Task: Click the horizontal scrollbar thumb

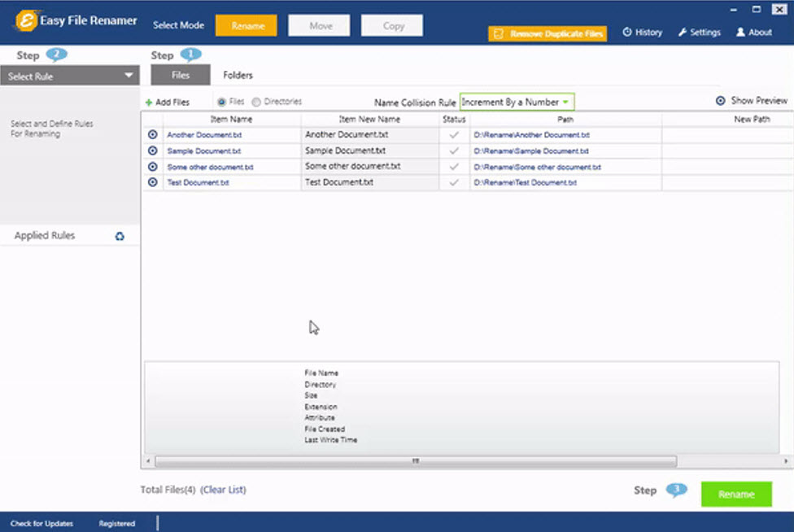Action: 415,461
